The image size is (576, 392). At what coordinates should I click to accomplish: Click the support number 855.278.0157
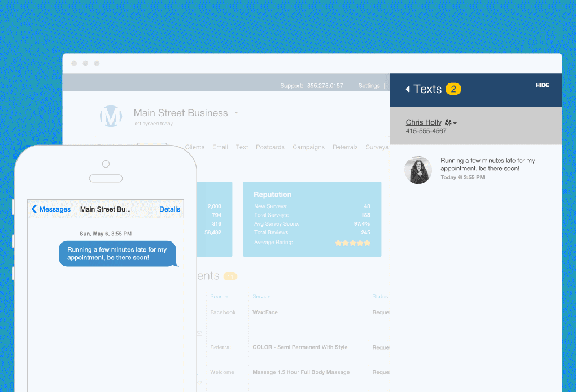point(325,86)
